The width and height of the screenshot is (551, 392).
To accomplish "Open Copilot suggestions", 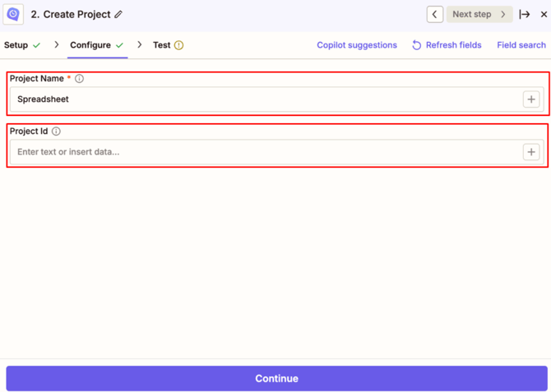I will (x=357, y=45).
